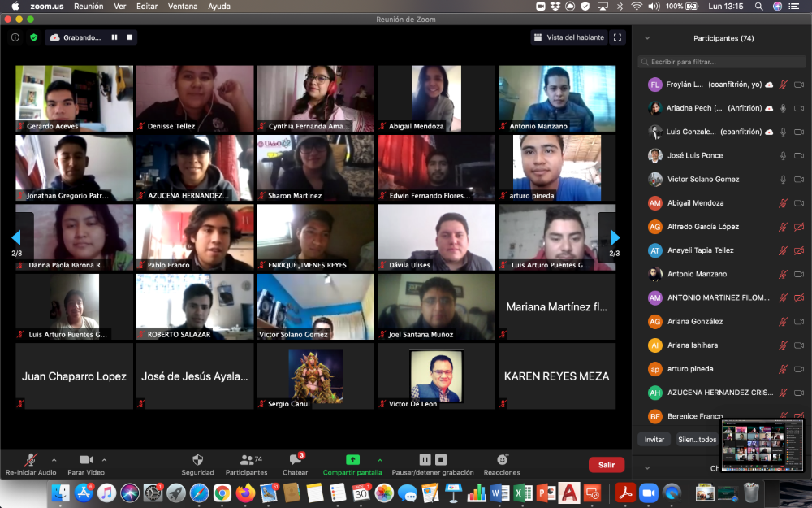This screenshot has width=812, height=508.
Task: Expand video options arrow beside Parar Video
Action: coord(104,460)
